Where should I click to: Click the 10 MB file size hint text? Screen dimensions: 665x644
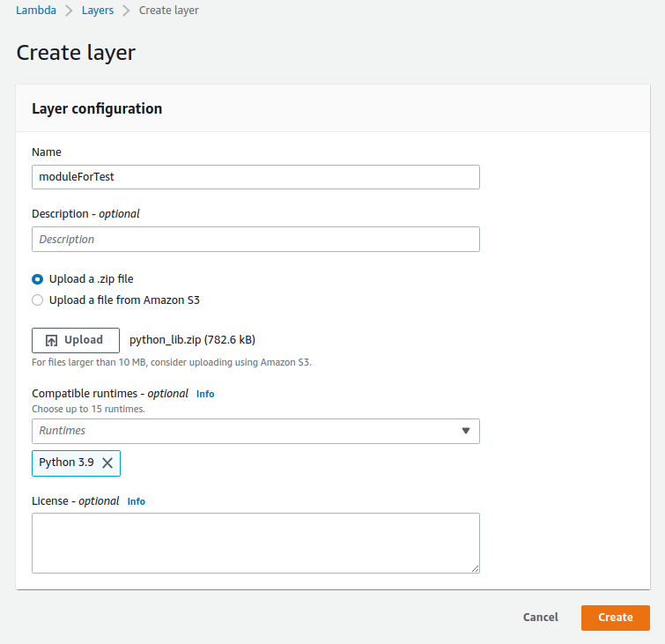(x=172, y=362)
